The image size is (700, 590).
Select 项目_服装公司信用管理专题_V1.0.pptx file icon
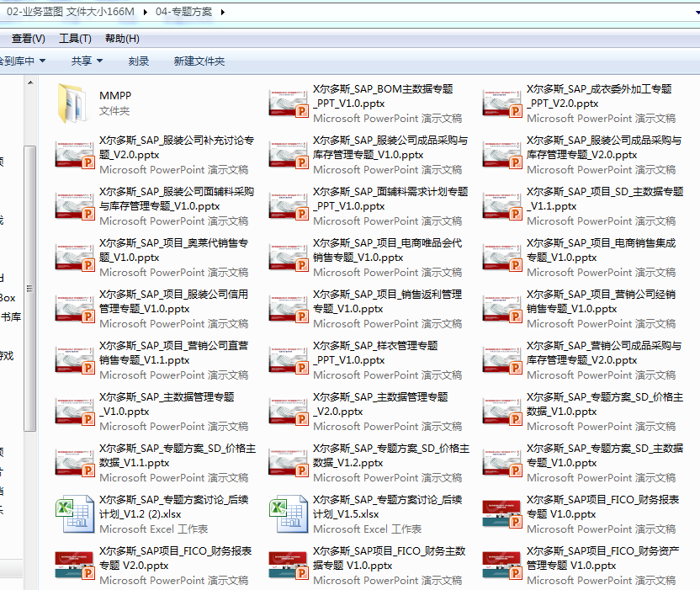pyautogui.click(x=75, y=309)
